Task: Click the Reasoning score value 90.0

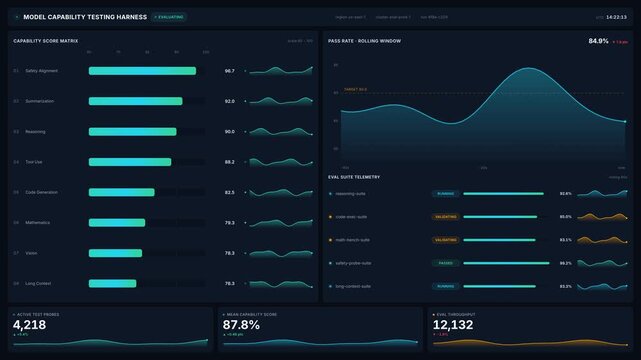Action: (230, 132)
